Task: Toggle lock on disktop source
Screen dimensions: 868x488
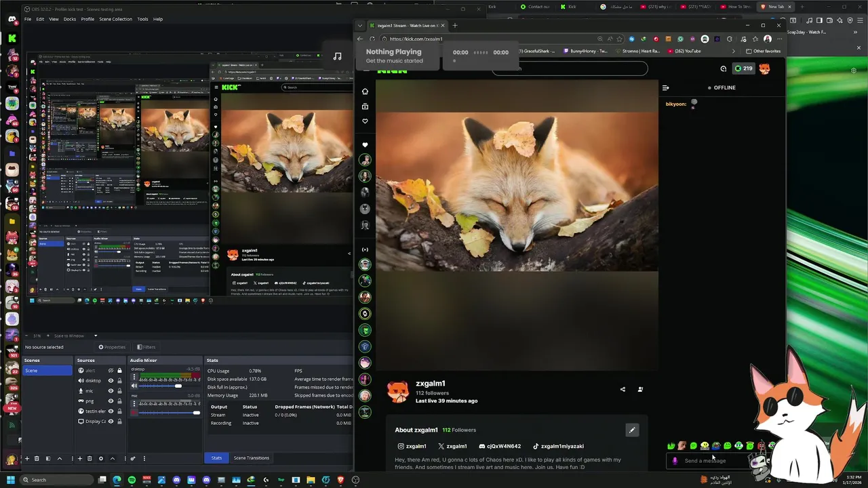Action: [x=120, y=381]
